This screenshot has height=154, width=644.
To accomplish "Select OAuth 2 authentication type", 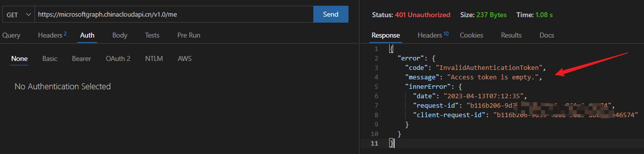I will (x=118, y=59).
